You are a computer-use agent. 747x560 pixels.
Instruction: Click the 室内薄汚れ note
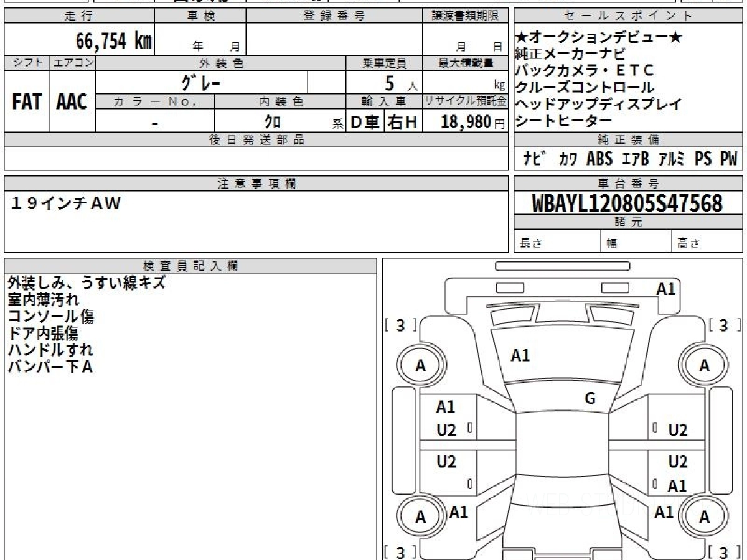(x=43, y=299)
